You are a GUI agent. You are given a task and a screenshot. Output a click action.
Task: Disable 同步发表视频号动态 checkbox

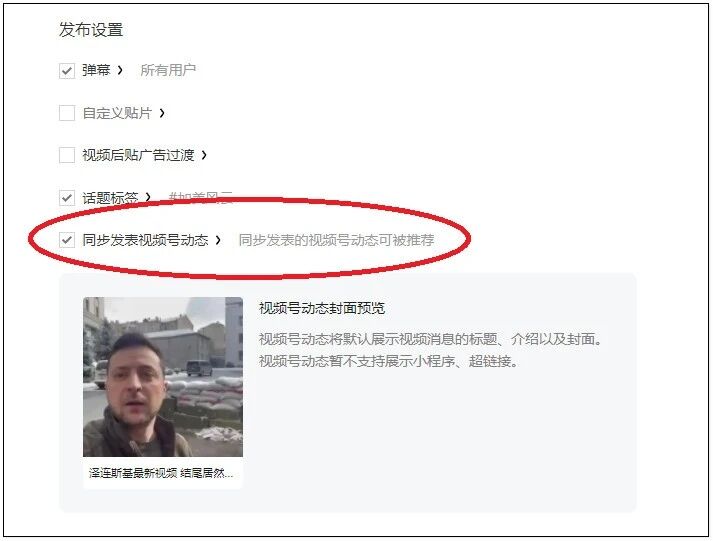[x=67, y=240]
